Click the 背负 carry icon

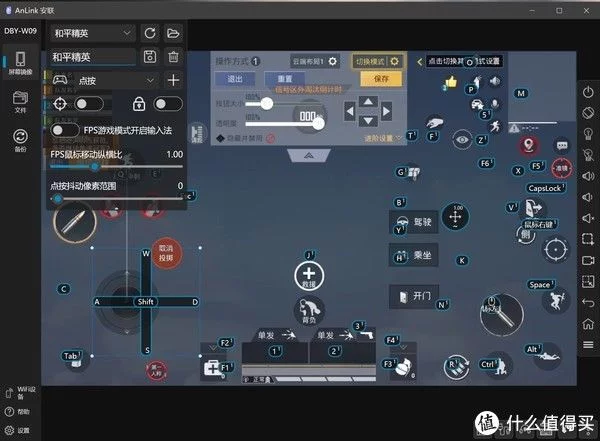(x=309, y=311)
